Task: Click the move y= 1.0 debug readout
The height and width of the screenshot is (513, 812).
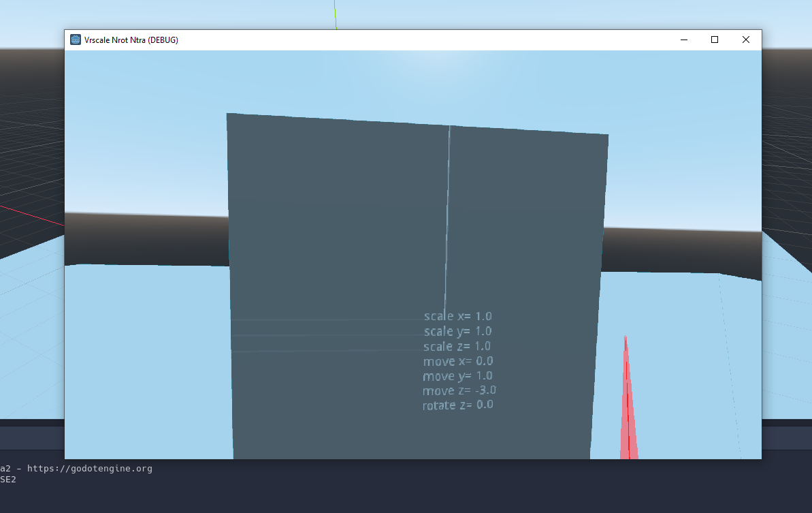Action: coord(457,375)
